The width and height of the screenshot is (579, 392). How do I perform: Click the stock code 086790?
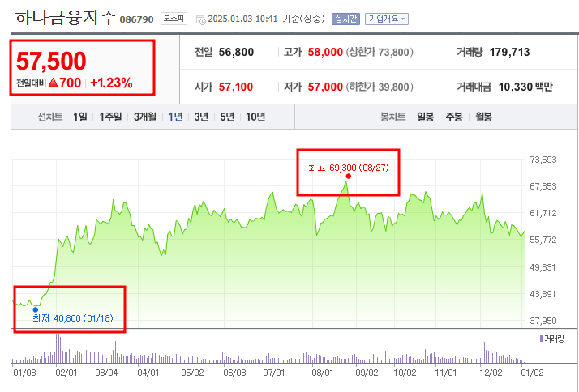[x=136, y=19]
